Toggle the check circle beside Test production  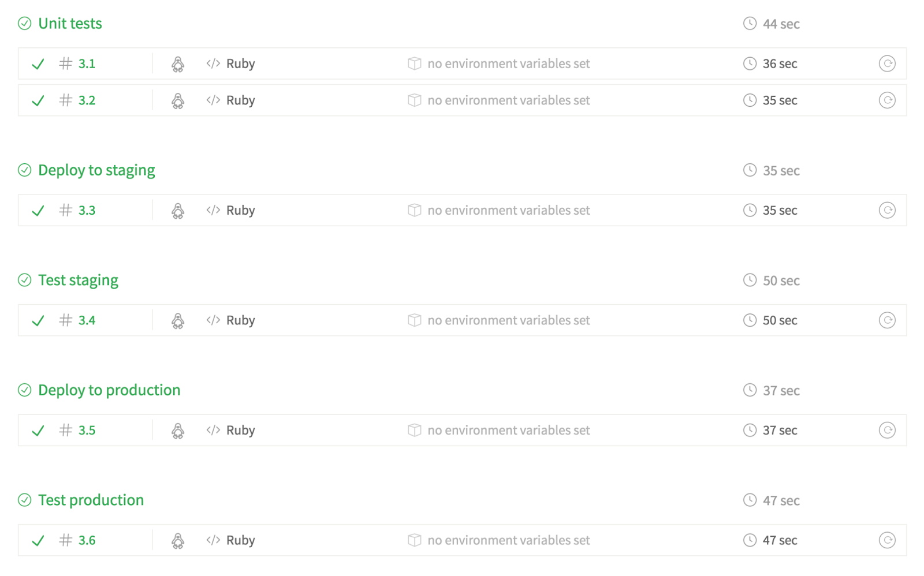click(x=24, y=500)
